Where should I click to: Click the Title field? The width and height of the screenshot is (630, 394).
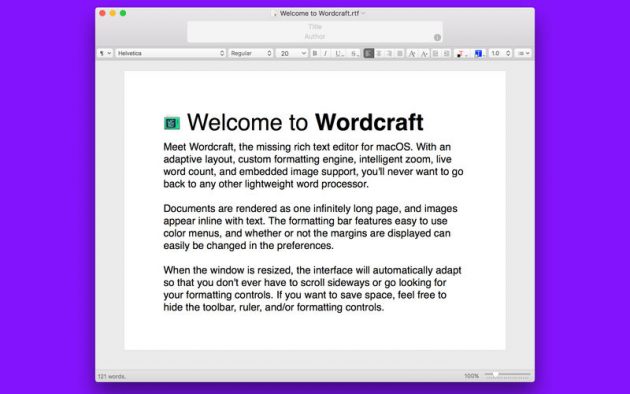(x=315, y=27)
